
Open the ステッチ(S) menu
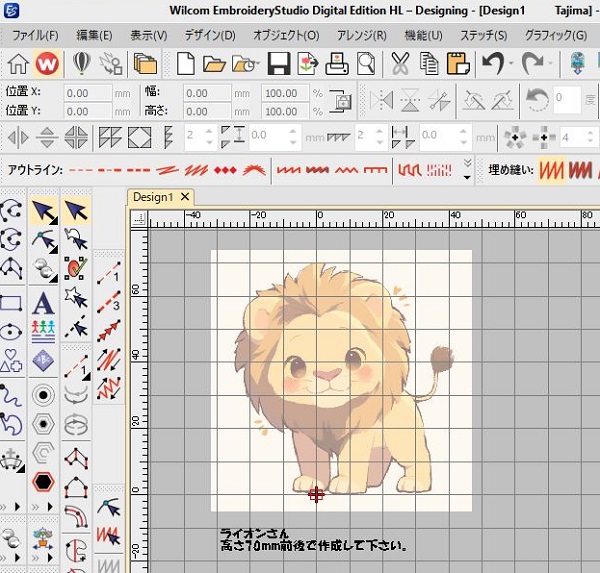click(x=484, y=36)
